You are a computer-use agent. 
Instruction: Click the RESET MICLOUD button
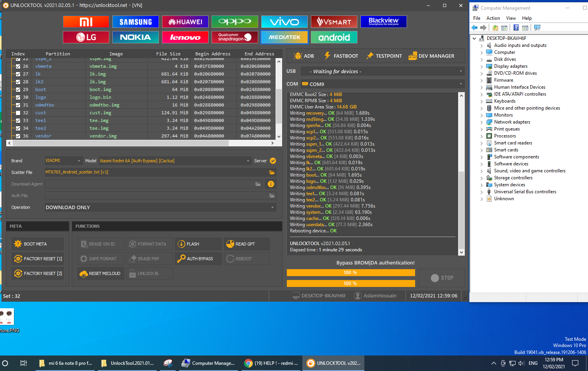[101, 273]
